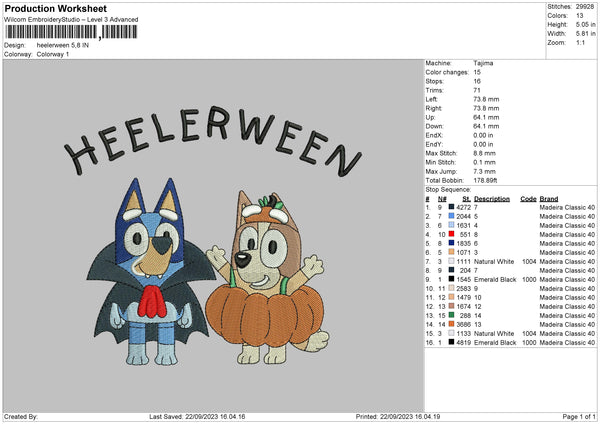This screenshot has height=424, width=600.
Task: Pick the orange thread swatch with 3686 stitches
Action: coord(452,324)
